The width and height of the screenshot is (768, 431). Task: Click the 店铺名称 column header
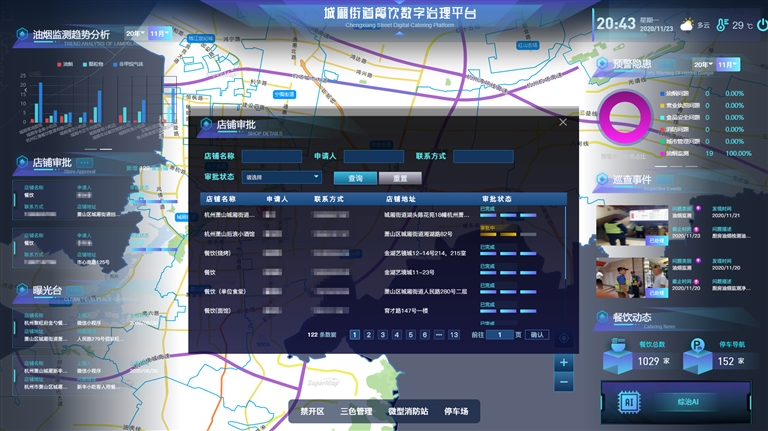tap(220, 199)
